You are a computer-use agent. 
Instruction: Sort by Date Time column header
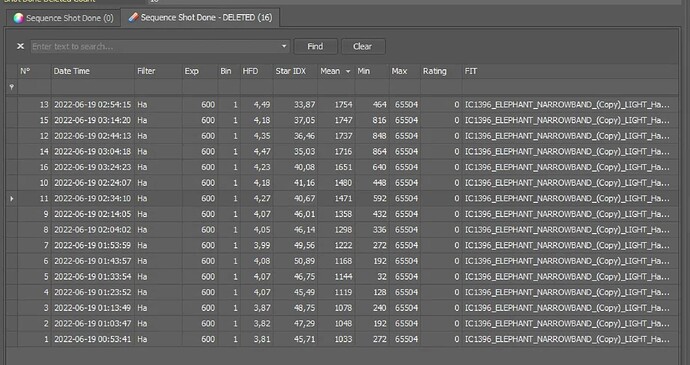click(x=92, y=71)
